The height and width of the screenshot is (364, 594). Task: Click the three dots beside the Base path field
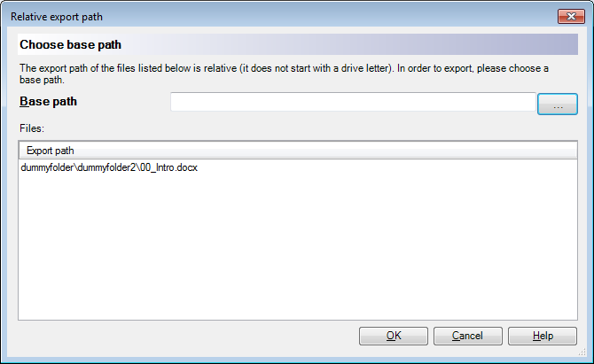[x=558, y=107]
